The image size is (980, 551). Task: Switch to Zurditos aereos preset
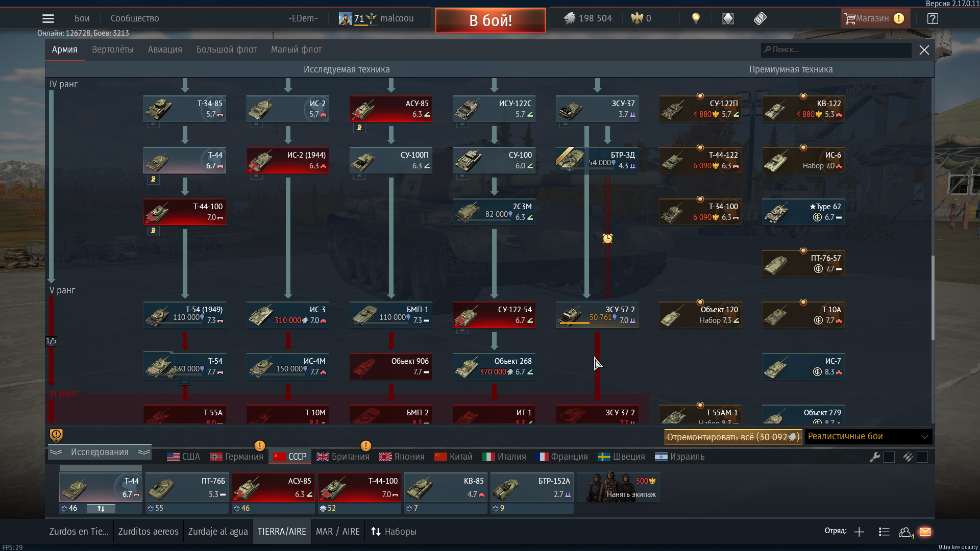149,532
